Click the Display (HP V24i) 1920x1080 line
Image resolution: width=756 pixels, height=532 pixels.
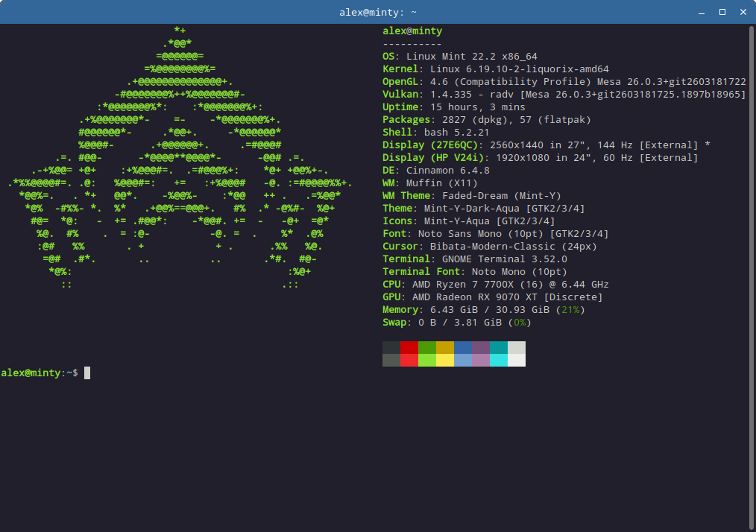540,157
